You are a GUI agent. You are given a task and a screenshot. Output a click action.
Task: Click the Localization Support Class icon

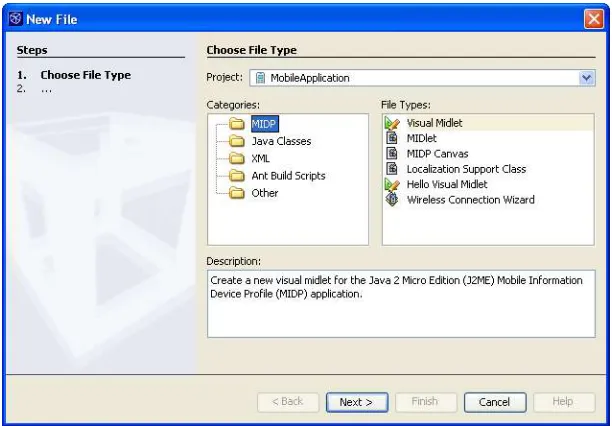pos(391,169)
